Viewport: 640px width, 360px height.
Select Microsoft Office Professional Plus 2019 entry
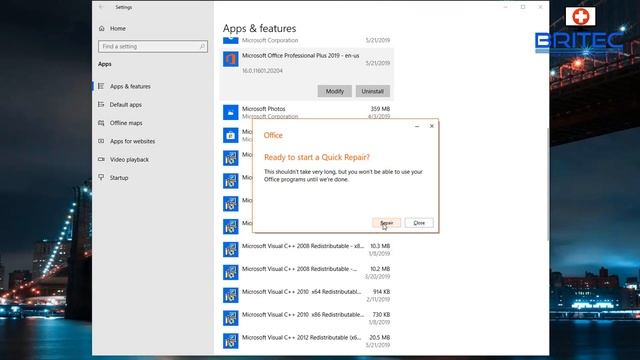tap(306, 74)
